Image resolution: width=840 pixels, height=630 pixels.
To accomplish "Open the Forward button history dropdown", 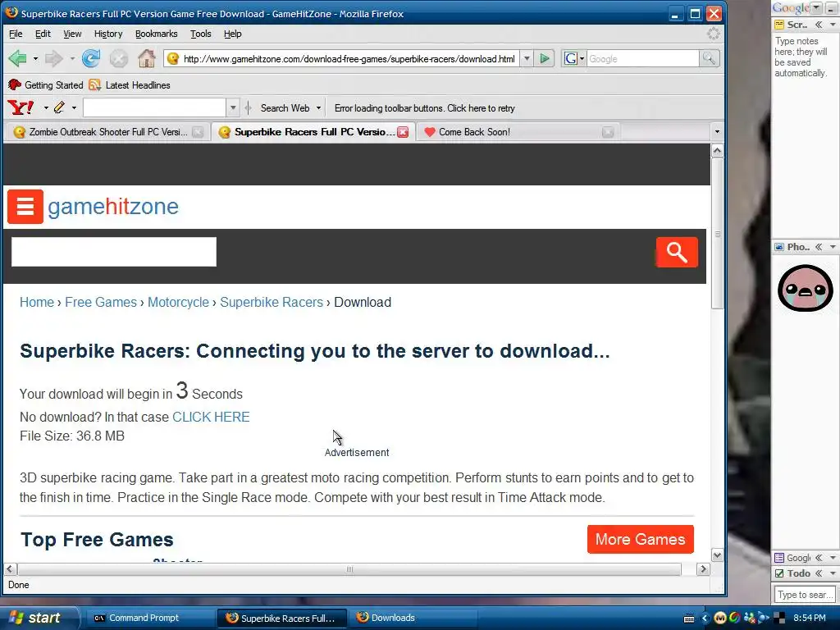I will click(72, 58).
